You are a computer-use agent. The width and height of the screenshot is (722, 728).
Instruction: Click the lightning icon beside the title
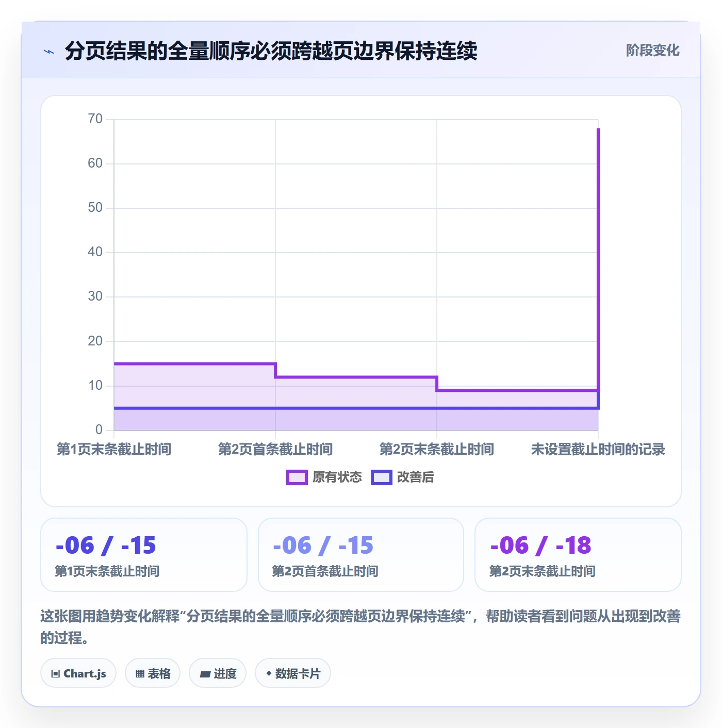(49, 52)
